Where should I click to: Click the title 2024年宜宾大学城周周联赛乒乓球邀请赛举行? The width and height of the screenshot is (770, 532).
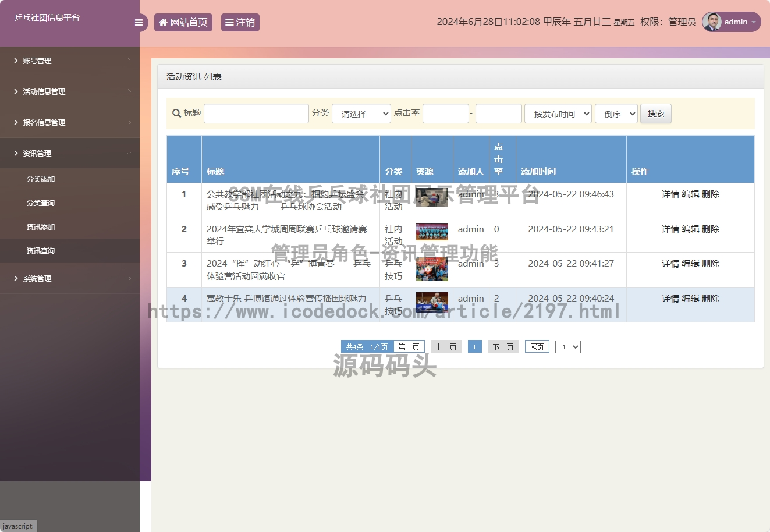[287, 235]
